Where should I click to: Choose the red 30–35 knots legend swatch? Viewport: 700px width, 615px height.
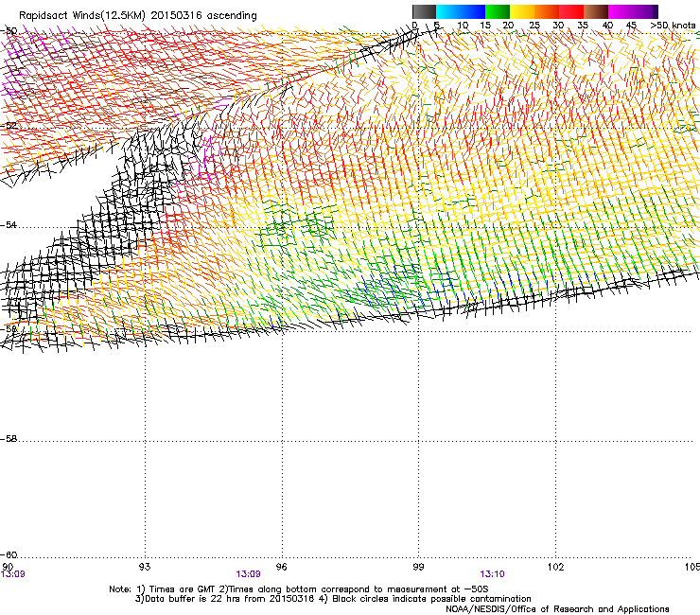pyautogui.click(x=571, y=11)
